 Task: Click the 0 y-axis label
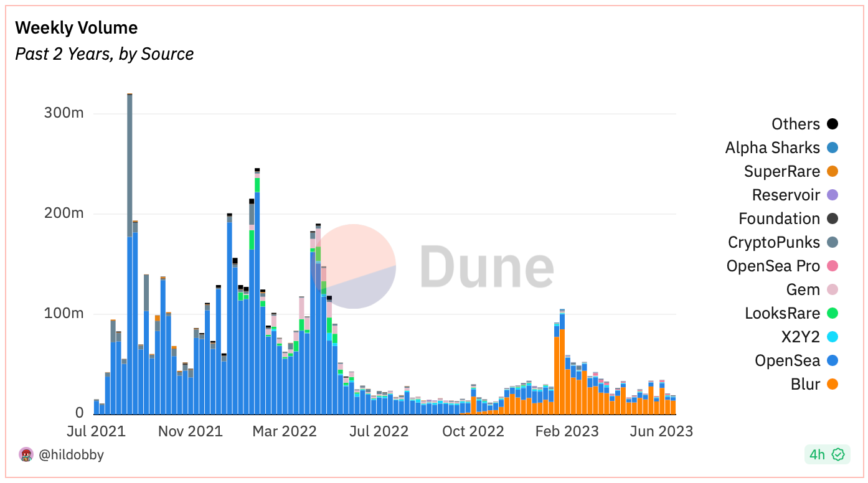80,413
